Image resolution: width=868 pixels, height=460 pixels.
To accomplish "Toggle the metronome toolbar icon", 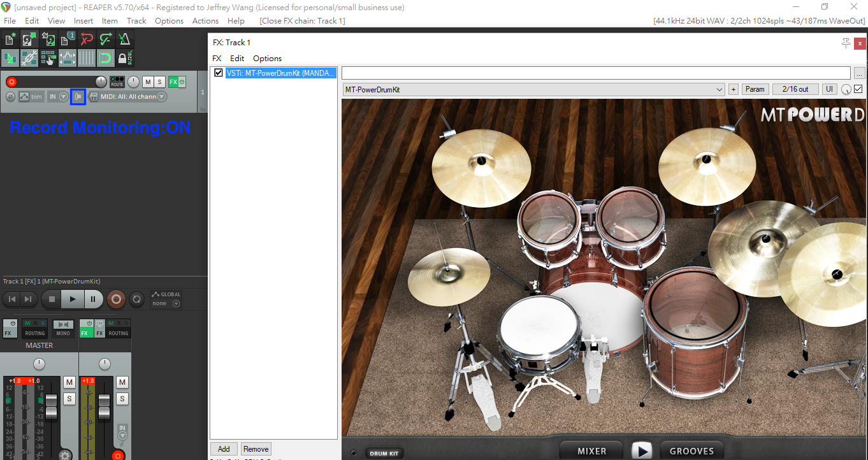I will point(124,40).
